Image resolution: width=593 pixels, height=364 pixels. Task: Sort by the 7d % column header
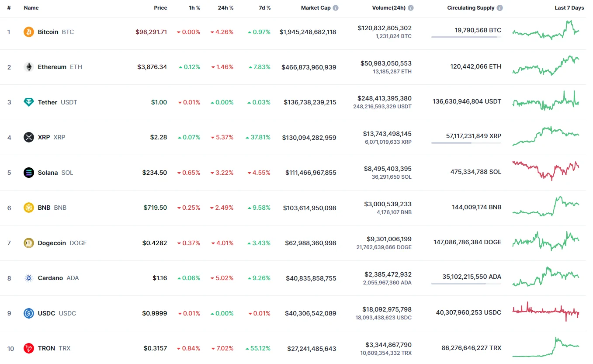coord(264,8)
